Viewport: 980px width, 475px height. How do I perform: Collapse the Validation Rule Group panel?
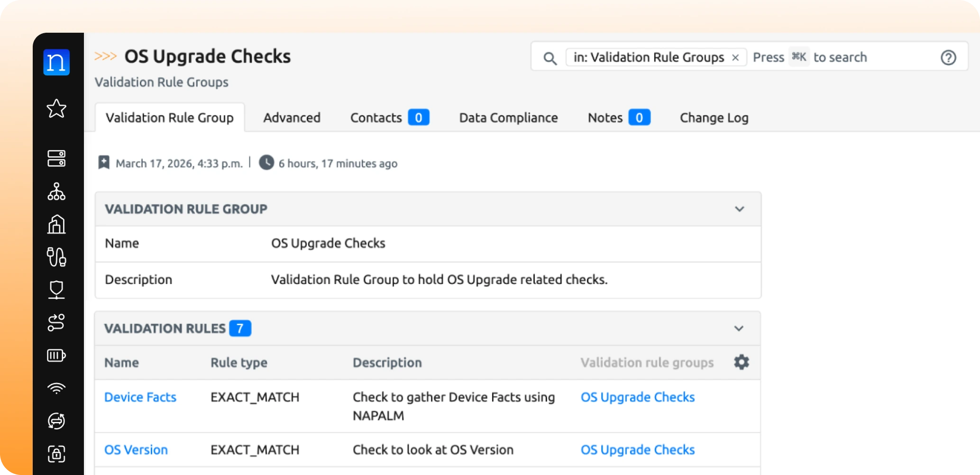pyautogui.click(x=739, y=209)
